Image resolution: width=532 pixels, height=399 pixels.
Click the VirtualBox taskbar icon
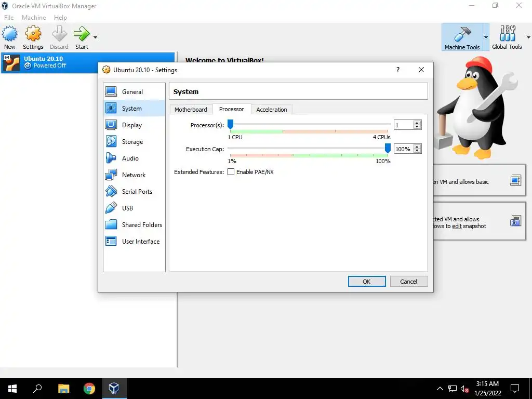click(x=114, y=389)
